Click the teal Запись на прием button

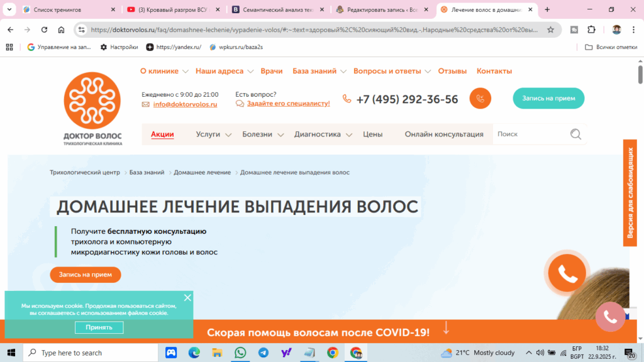(x=548, y=98)
